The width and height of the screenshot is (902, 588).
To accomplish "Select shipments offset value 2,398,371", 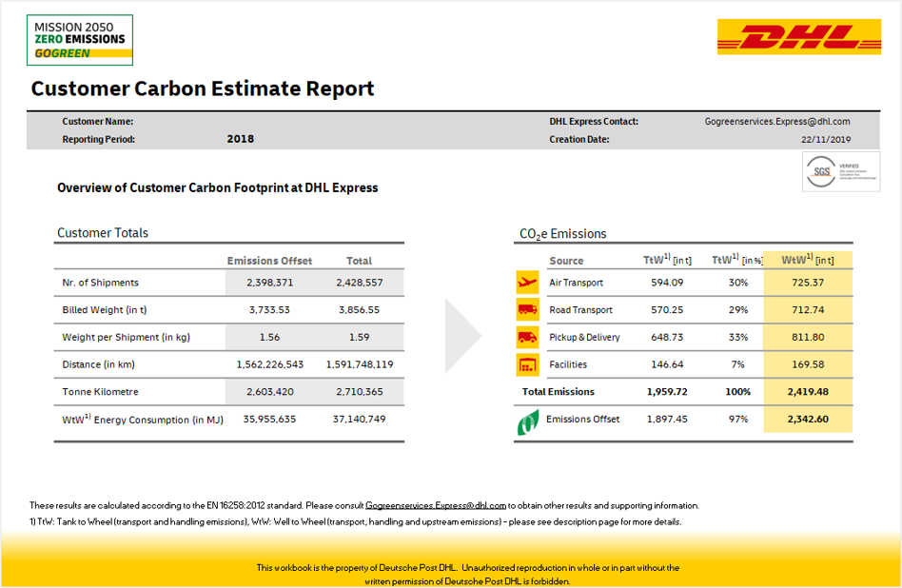I will pos(270,283).
